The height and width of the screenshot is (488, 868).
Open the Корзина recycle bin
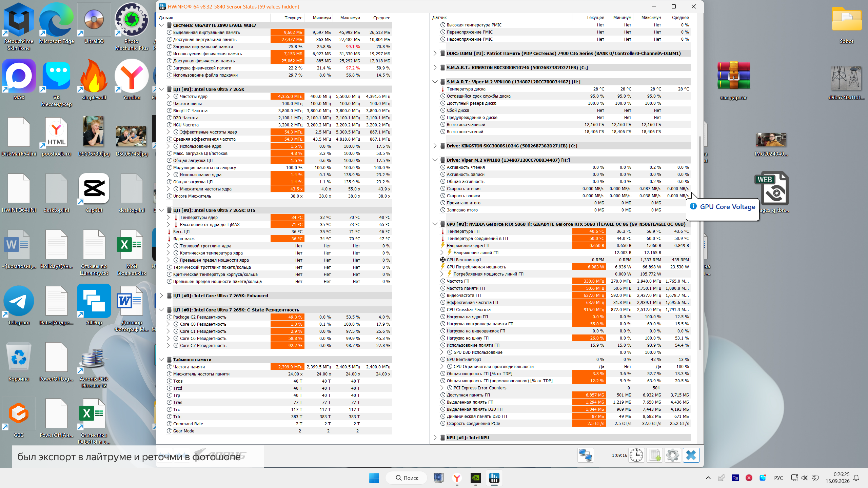coord(19,362)
